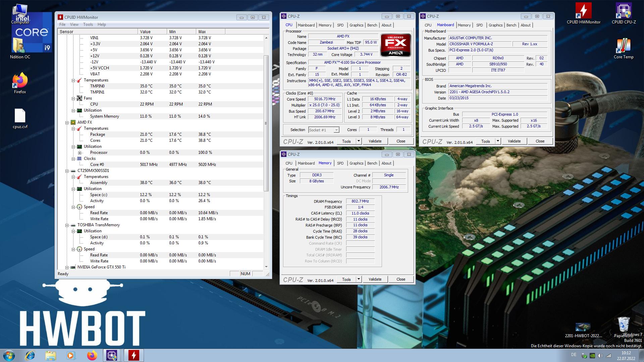Click Validate in CPU-Z CPU window
The height and width of the screenshot is (362, 644).
(375, 141)
